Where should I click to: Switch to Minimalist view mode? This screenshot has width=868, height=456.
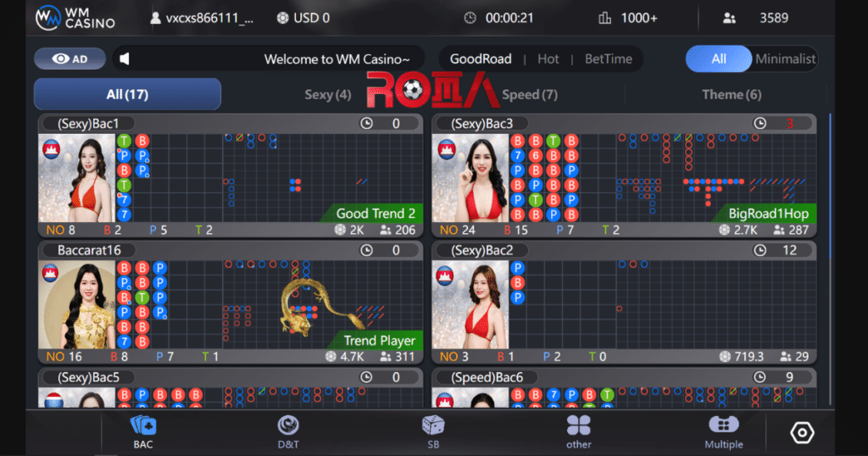point(785,58)
